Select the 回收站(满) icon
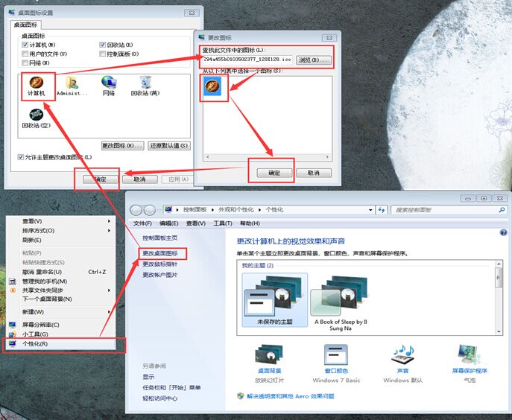512x420 pixels. point(145,86)
